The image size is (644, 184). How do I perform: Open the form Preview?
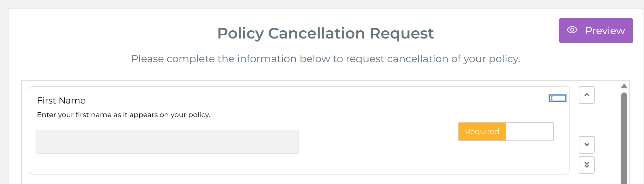click(596, 30)
